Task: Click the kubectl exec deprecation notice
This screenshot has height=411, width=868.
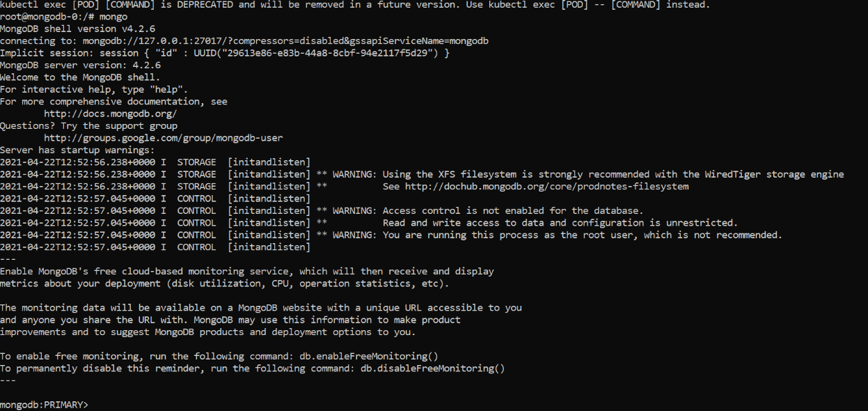Action: (355, 5)
